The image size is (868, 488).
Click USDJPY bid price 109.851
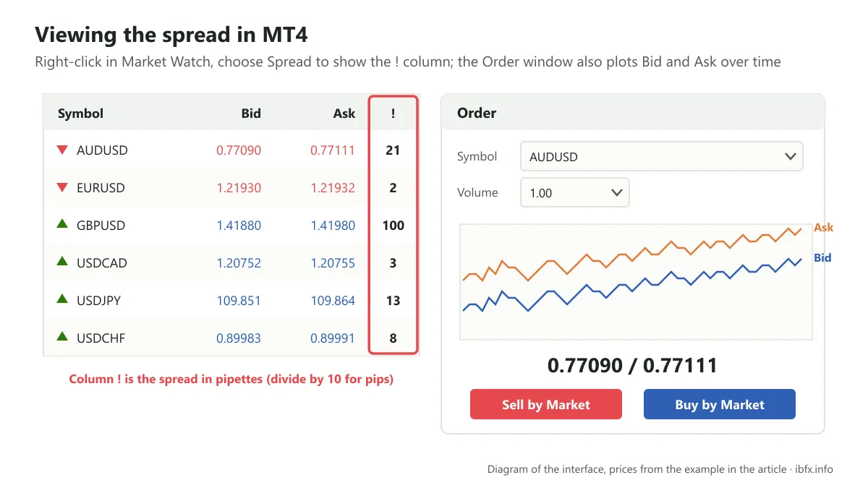(x=239, y=301)
